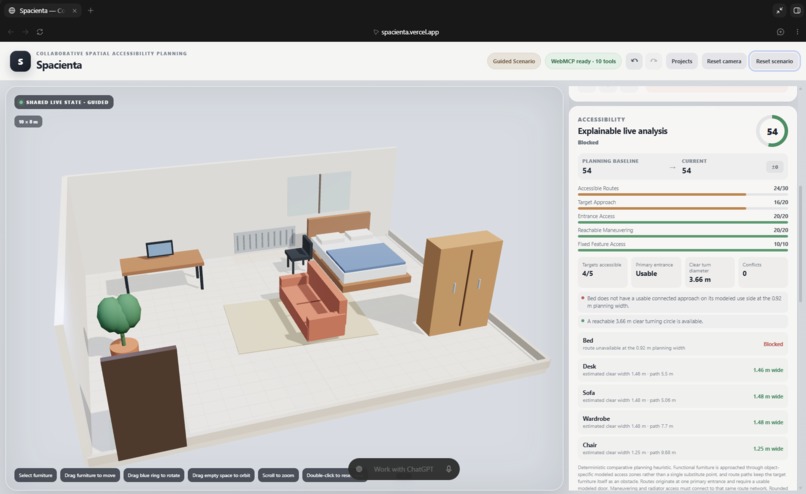Click the Target Approach progress bar

(683, 208)
